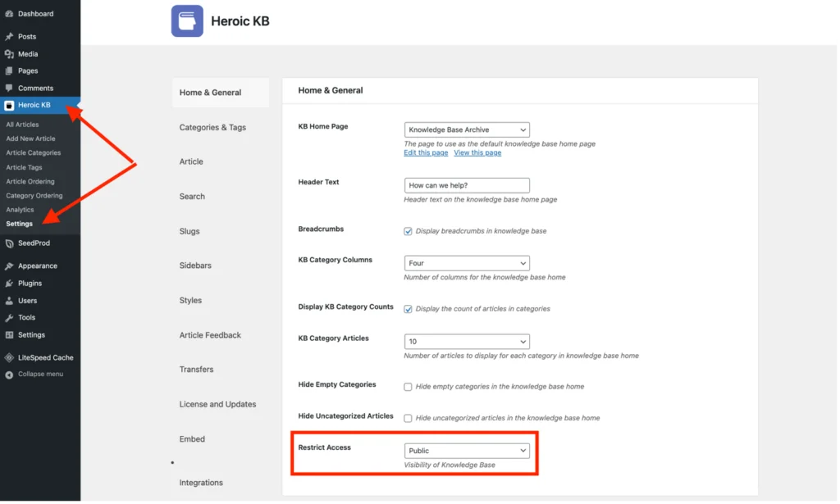Open Analytics submenu item
840x504 pixels.
(x=20, y=211)
